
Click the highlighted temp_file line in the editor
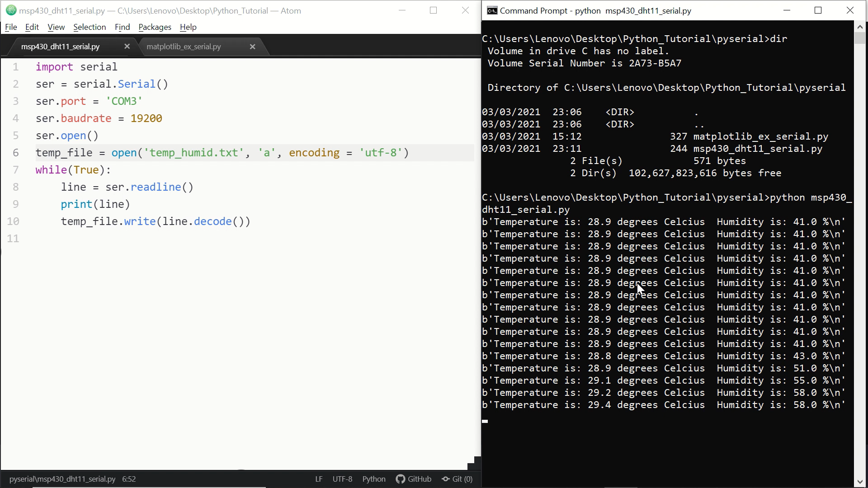click(x=222, y=153)
